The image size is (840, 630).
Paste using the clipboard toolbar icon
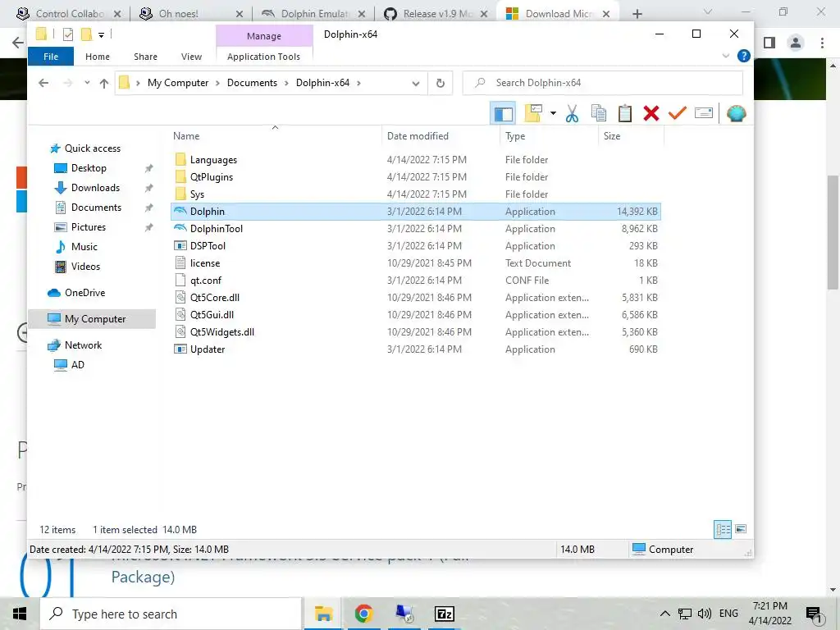pyautogui.click(x=624, y=113)
